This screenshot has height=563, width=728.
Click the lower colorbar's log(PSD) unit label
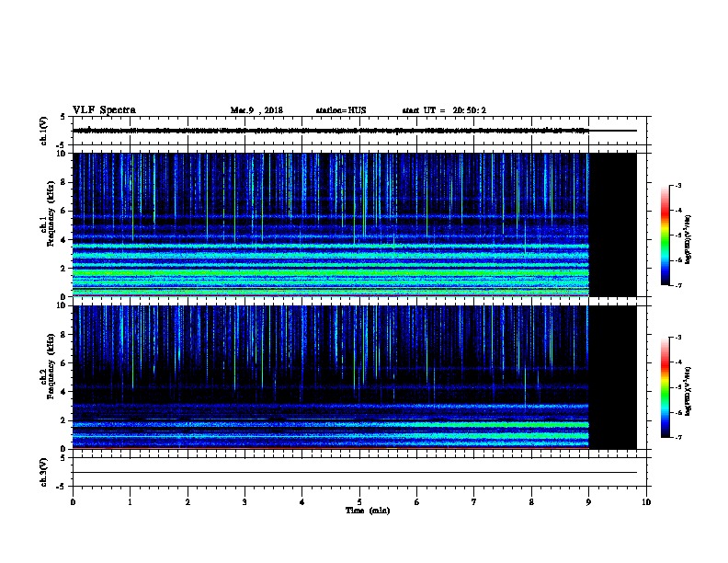tap(688, 391)
